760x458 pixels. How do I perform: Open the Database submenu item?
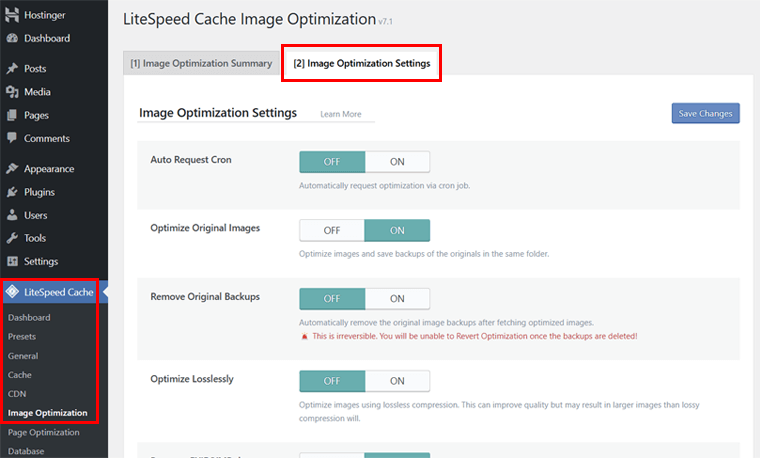click(x=26, y=451)
